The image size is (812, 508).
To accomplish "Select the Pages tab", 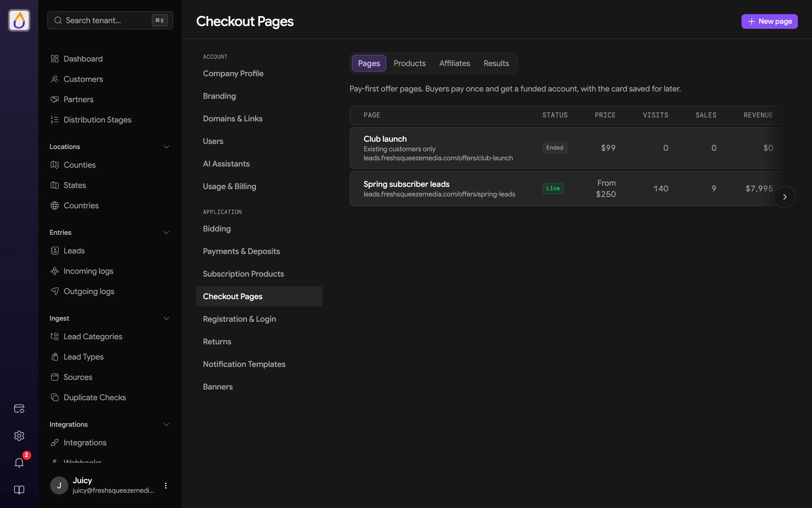I will [369, 63].
